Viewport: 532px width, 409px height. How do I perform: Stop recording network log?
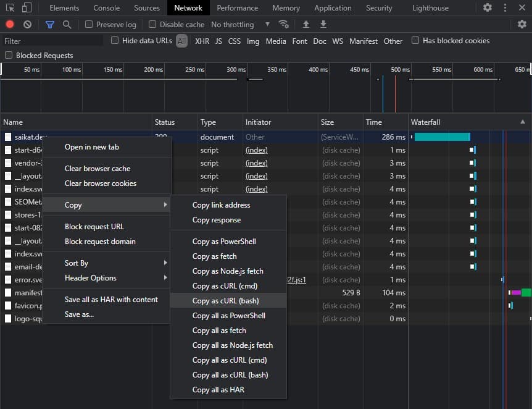tap(10, 25)
